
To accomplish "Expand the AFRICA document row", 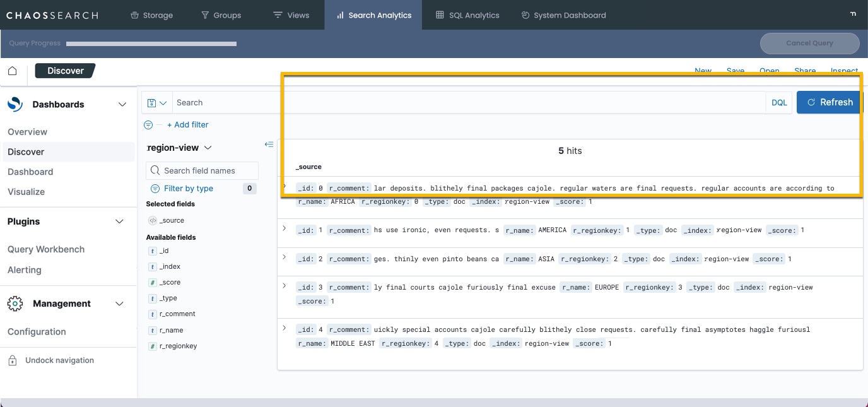I will [284, 187].
